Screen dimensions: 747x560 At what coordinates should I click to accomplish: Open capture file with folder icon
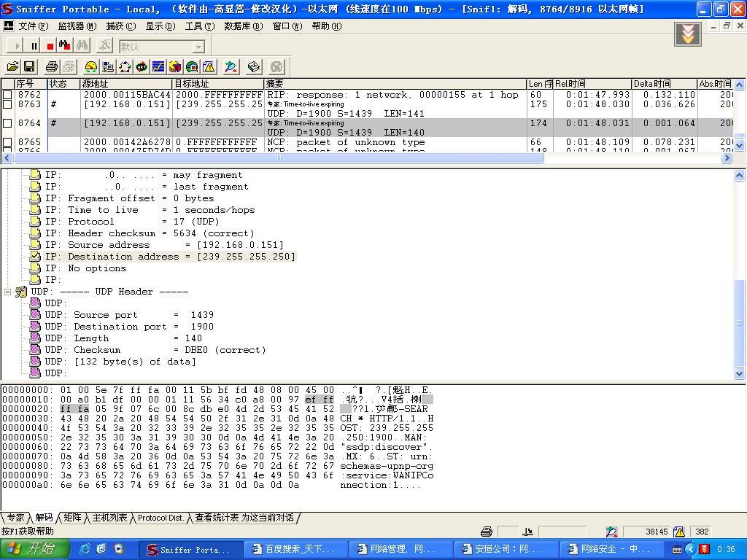(x=13, y=67)
